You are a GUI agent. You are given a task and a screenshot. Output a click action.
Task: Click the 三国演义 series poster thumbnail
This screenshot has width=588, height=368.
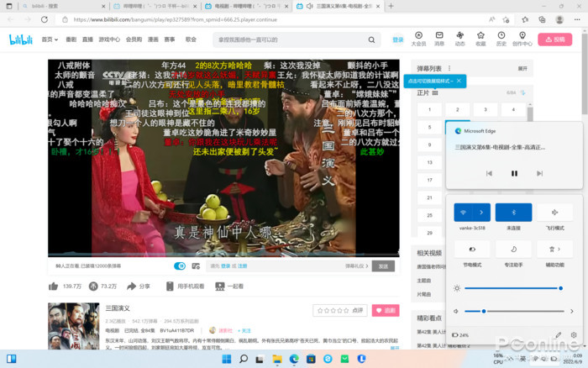[x=74, y=326]
